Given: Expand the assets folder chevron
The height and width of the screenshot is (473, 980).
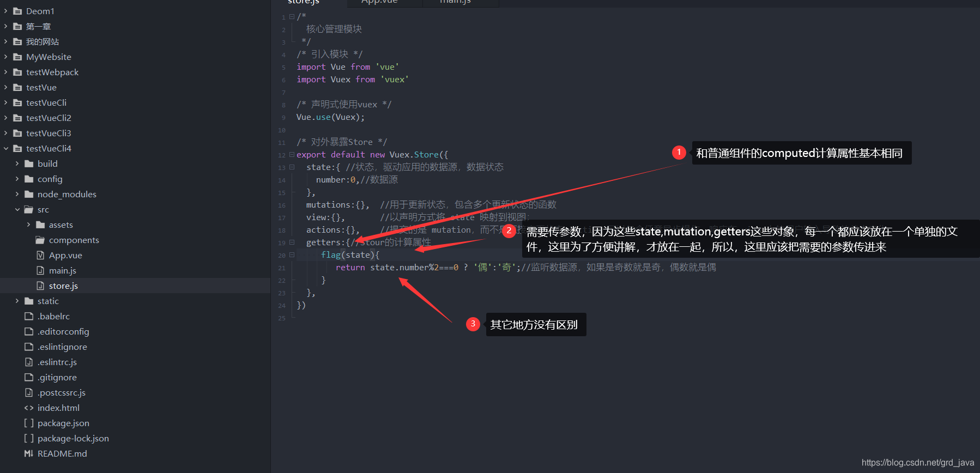Looking at the screenshot, I should click(x=29, y=225).
